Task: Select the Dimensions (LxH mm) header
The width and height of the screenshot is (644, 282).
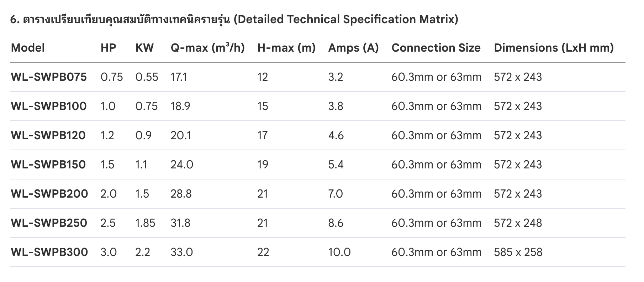Action: point(554,48)
